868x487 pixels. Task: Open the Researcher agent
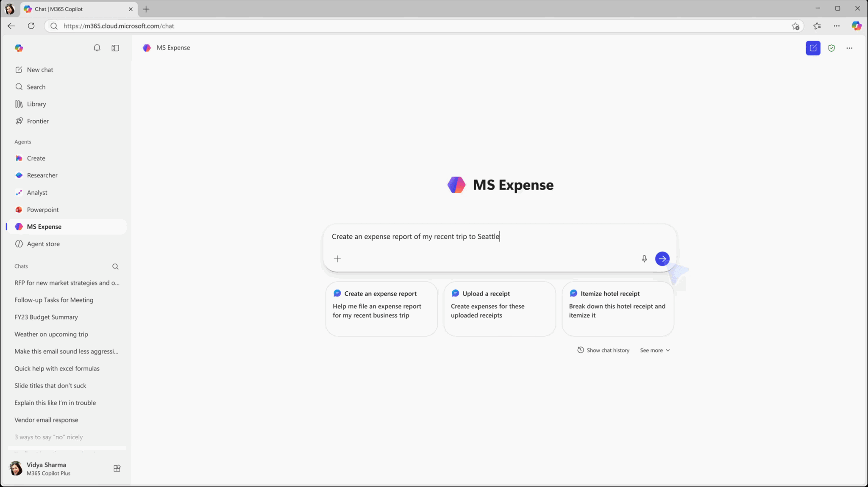pos(42,175)
